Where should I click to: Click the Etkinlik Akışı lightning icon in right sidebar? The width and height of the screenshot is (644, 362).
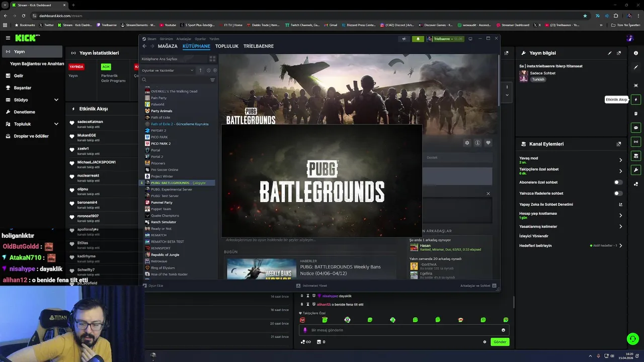tap(636, 100)
